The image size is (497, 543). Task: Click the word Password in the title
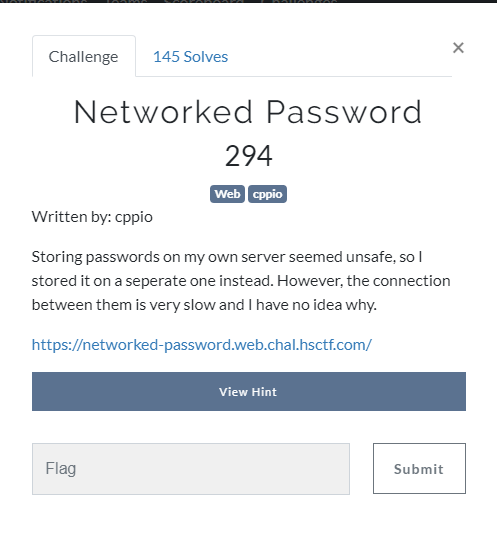pos(344,112)
